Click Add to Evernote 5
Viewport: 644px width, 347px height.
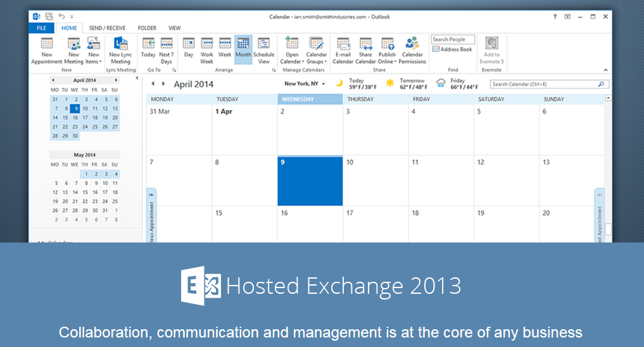click(491, 51)
